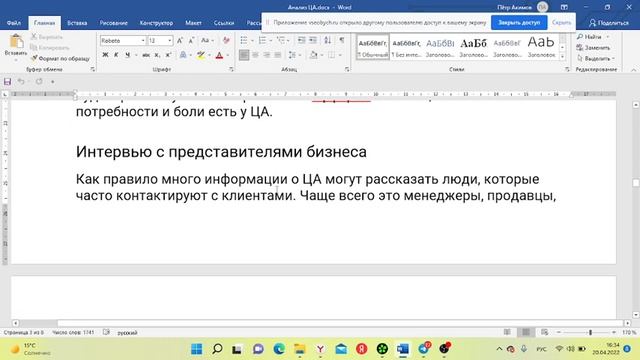Viewport: 640px width, 360px height.
Task: Create a numbered list
Action: coord(262,40)
